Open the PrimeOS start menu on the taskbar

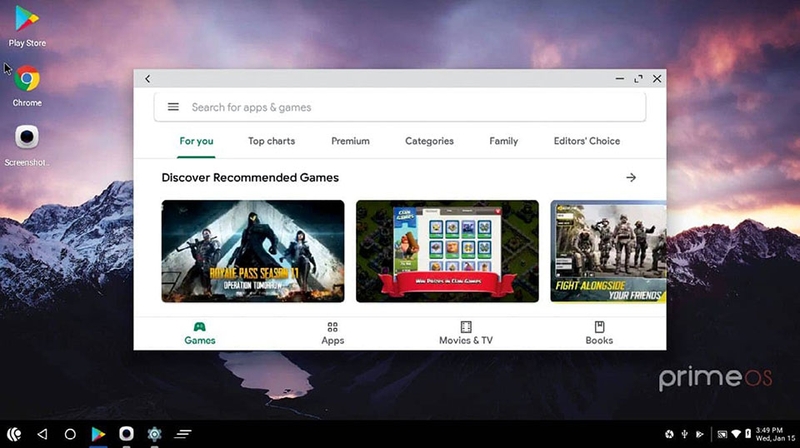pyautogui.click(x=14, y=434)
